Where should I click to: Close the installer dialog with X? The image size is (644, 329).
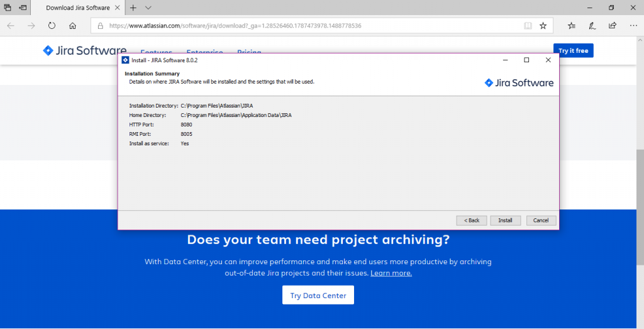[548, 60]
